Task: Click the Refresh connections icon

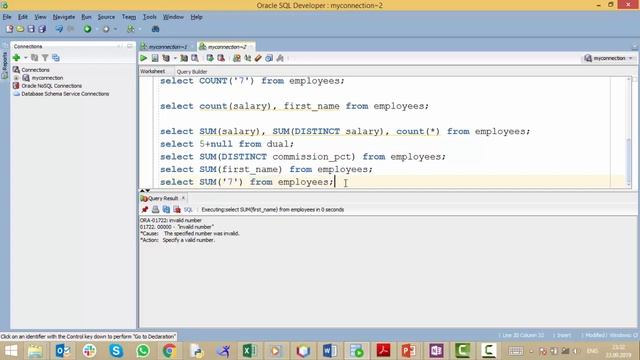Action: (35, 58)
